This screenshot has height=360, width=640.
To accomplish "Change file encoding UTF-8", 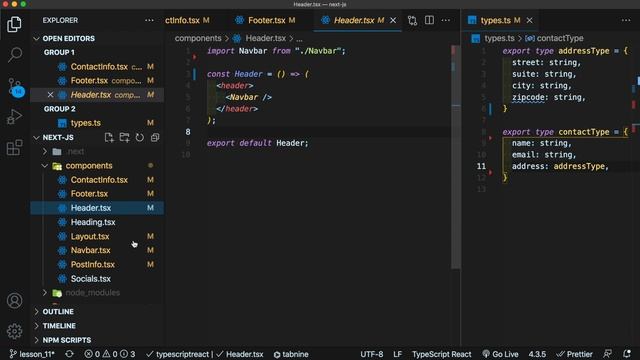I will (x=371, y=354).
